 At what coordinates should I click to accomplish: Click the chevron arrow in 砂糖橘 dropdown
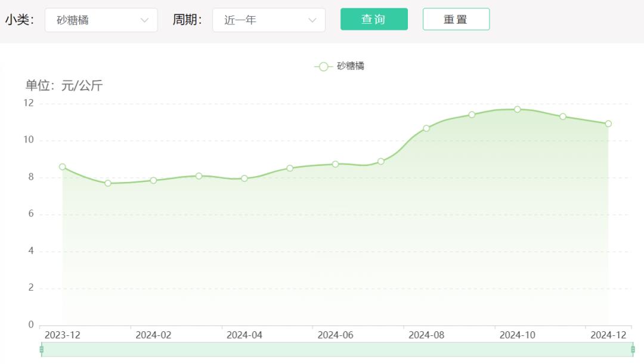144,20
